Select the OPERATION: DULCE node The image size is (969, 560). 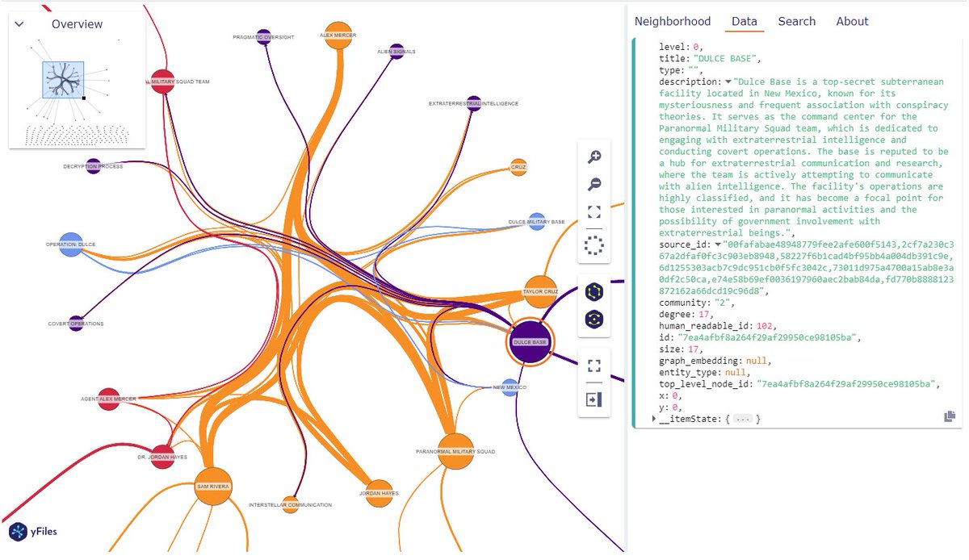71,244
